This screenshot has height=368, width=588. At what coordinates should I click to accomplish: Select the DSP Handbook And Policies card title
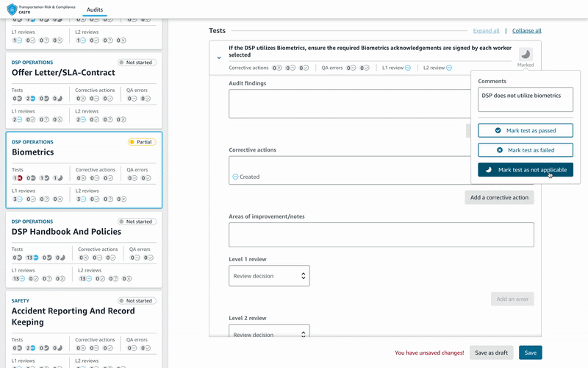coord(66,232)
